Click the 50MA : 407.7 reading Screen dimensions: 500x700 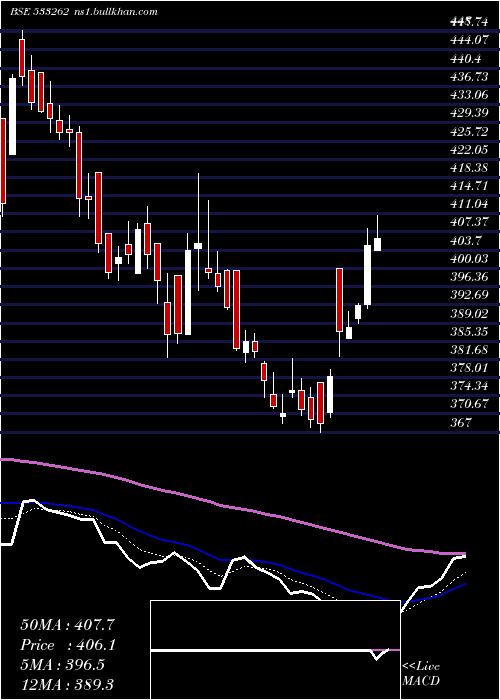point(69,625)
